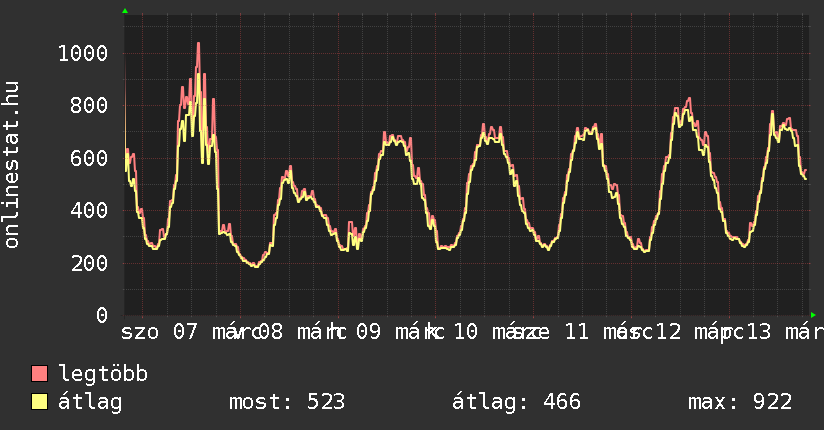Click the green arrow atop the y-axis
This screenshot has height=430, width=824.
pyautogui.click(x=125, y=11)
